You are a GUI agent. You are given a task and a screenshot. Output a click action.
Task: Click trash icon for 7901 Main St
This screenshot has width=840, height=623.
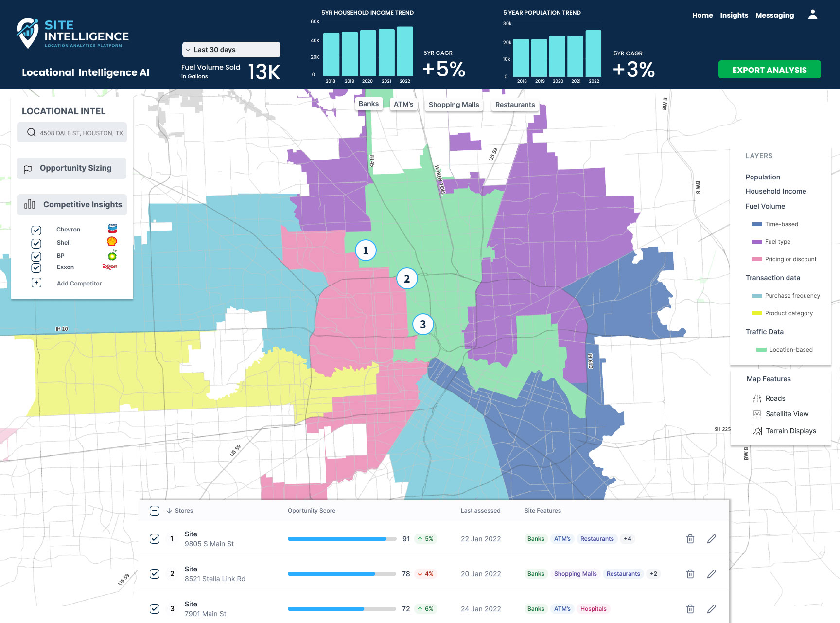pyautogui.click(x=690, y=608)
